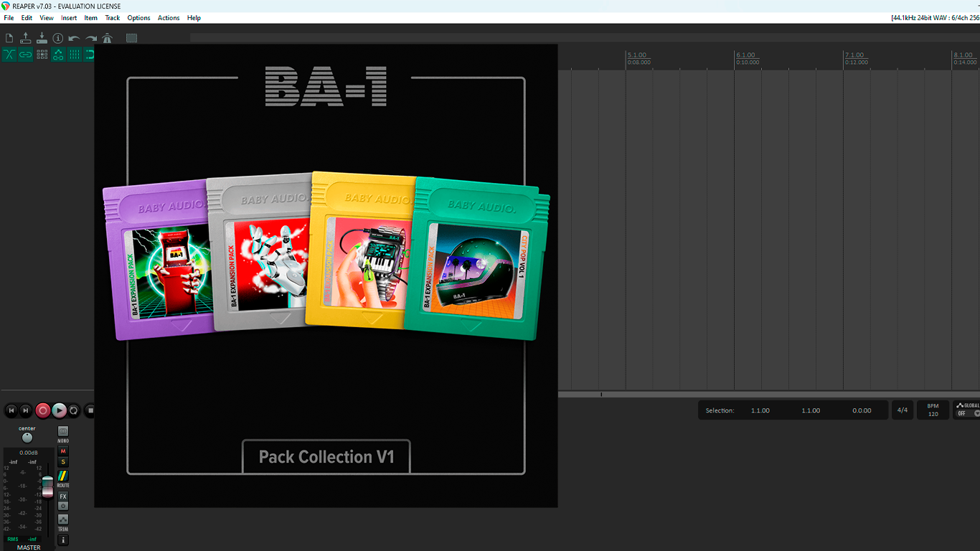Open the master track FX chain

(63, 496)
